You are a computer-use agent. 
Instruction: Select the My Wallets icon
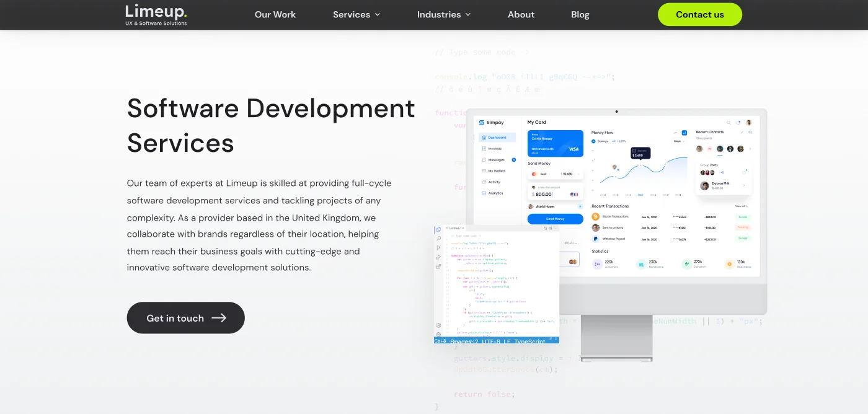pos(484,171)
